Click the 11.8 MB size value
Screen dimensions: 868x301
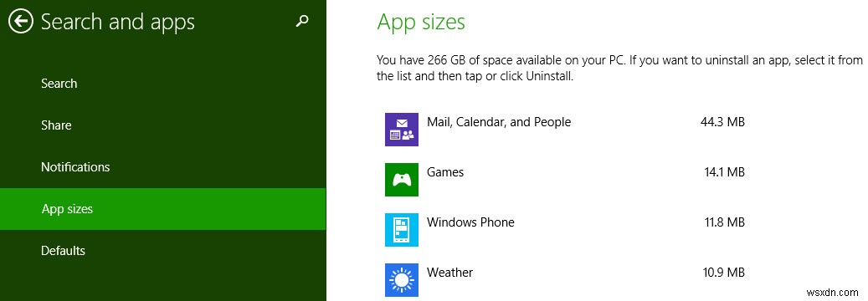point(724,222)
